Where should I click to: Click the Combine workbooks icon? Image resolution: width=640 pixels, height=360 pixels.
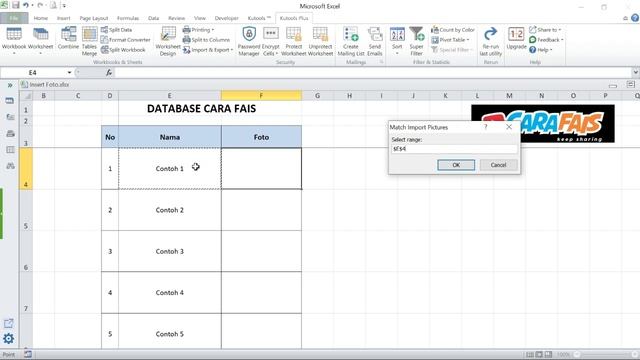click(69, 38)
